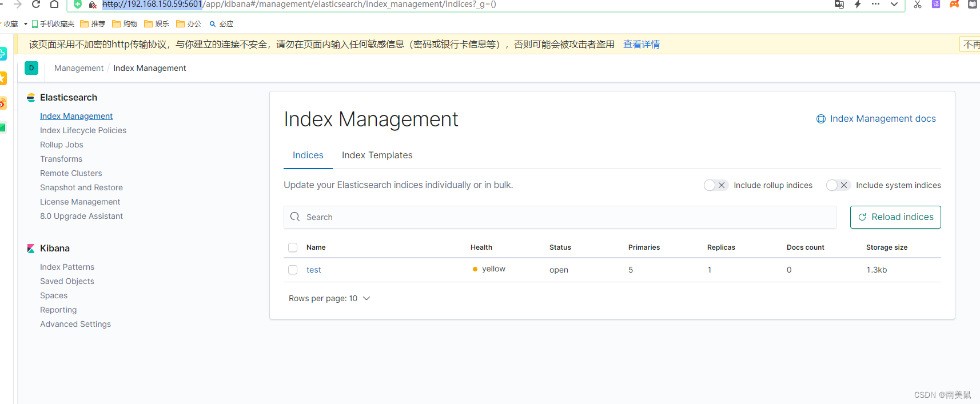
Task: Expand the address bar dropdown chevron
Action: pyautogui.click(x=894, y=4)
